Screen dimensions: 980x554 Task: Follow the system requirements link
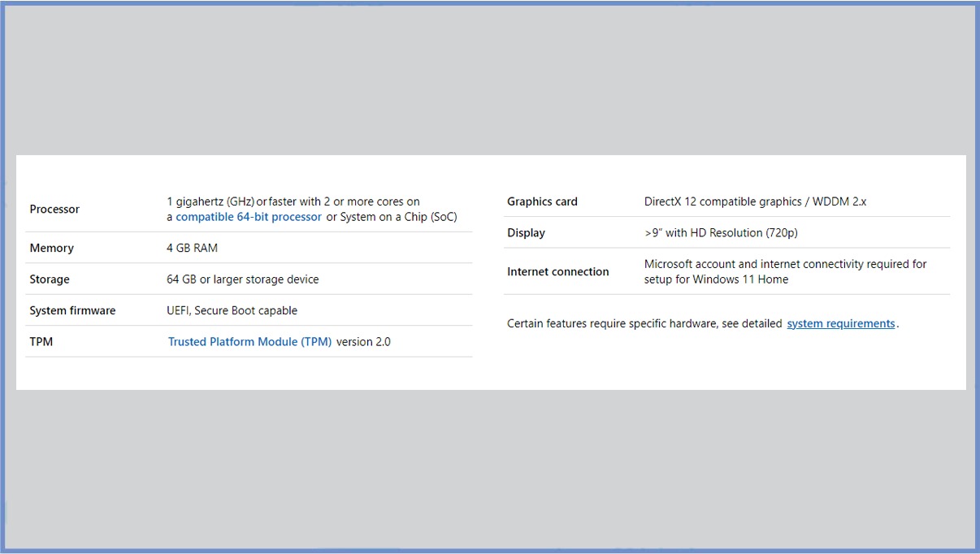[x=841, y=323]
